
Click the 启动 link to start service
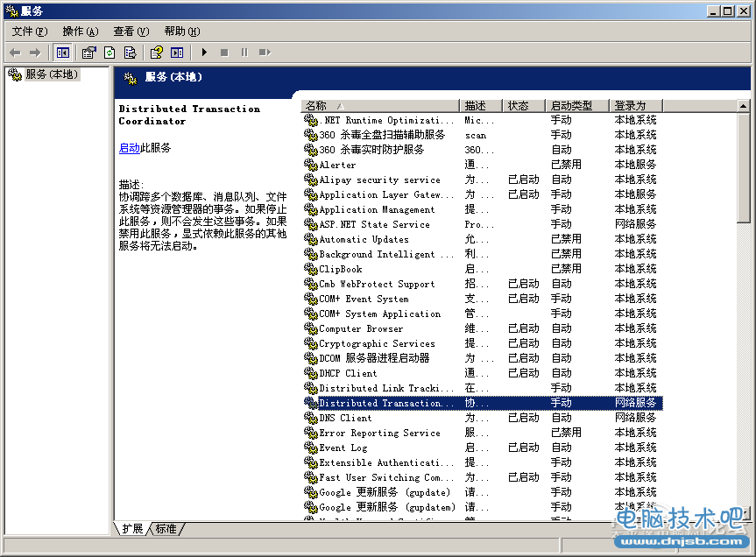click(x=129, y=148)
